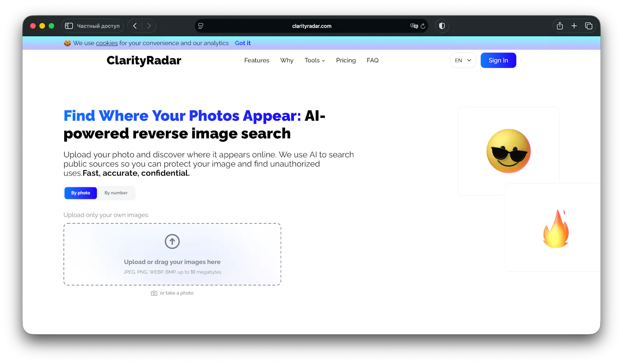Viewport: 623px width, 364px height.
Task: Click the Upload or drag your images area
Action: click(x=172, y=254)
